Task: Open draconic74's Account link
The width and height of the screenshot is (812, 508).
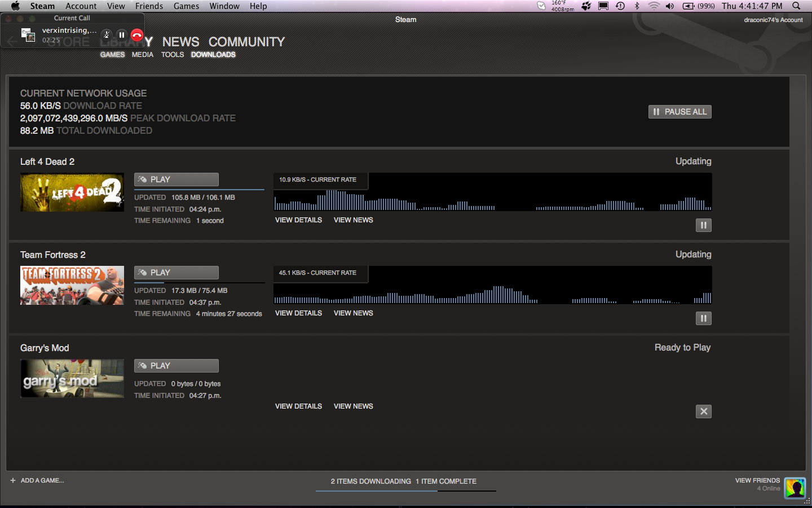Action: [773, 20]
